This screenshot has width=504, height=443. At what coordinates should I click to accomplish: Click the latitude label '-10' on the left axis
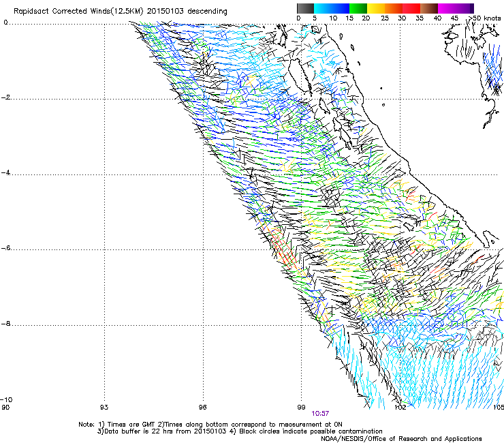6,400
